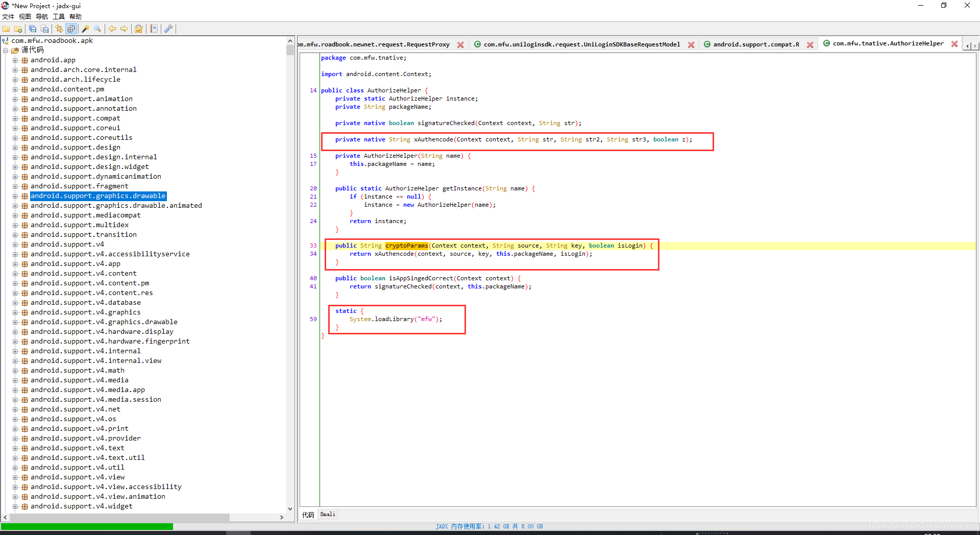Close the RequestProxy tab
980x535 pixels.
click(460, 45)
